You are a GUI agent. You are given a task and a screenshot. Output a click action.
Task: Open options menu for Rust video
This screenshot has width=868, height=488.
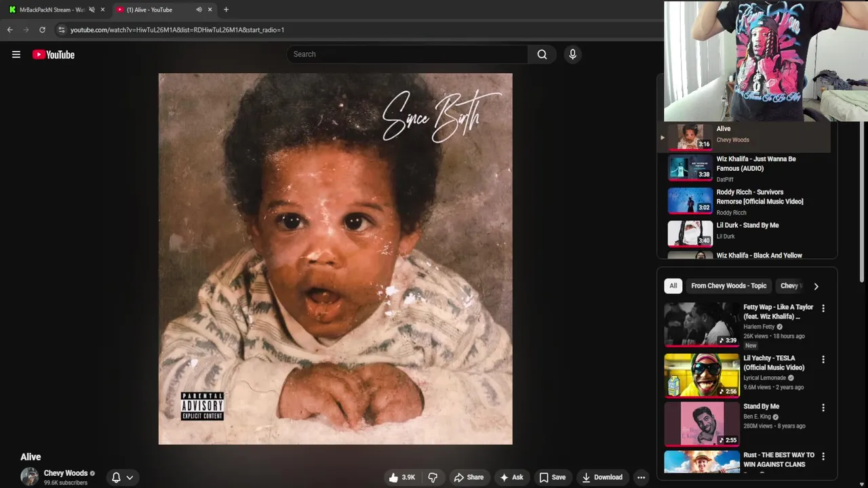(823, 457)
